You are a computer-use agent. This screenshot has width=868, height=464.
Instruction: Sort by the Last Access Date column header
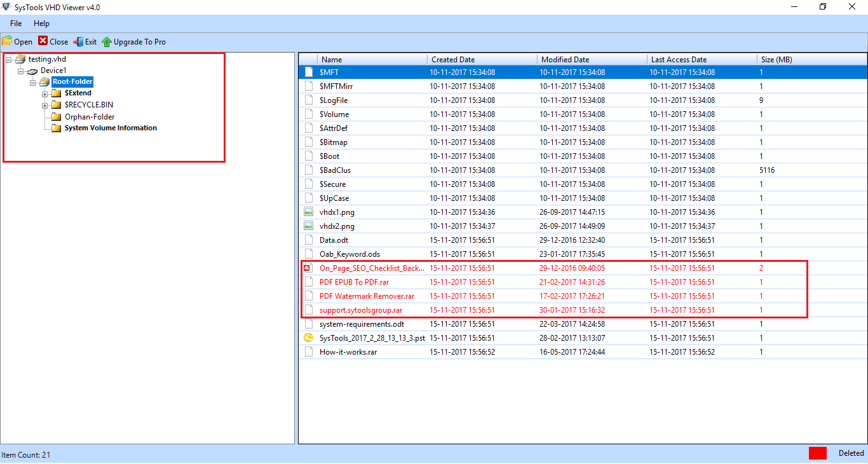pyautogui.click(x=702, y=60)
